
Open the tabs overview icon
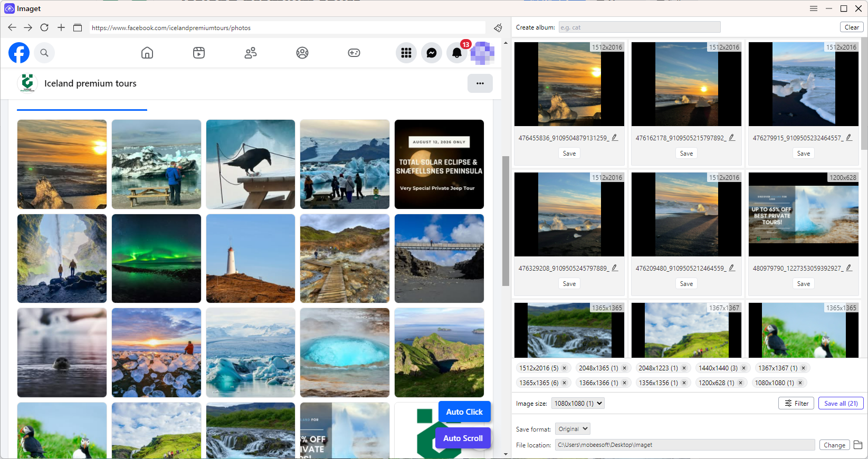coord(78,27)
